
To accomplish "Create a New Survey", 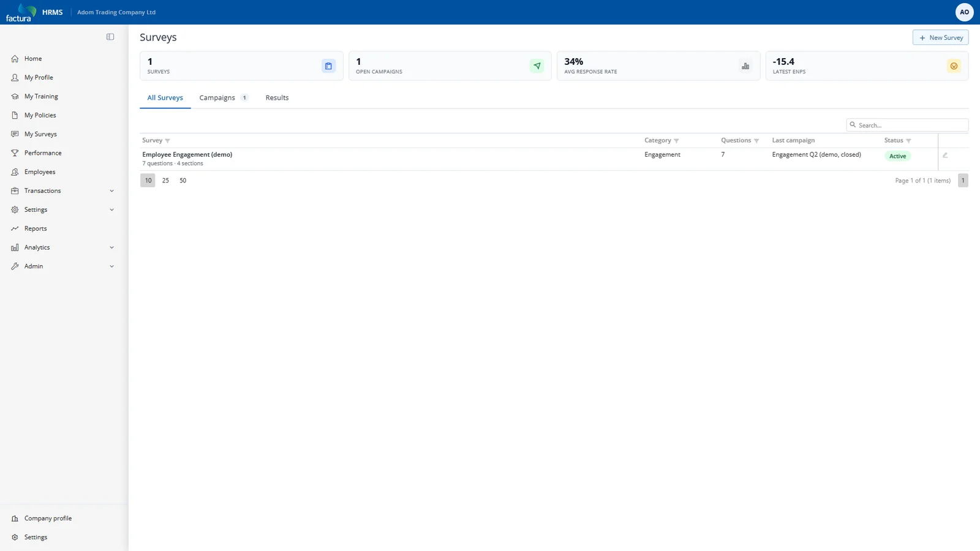I will click(x=940, y=37).
